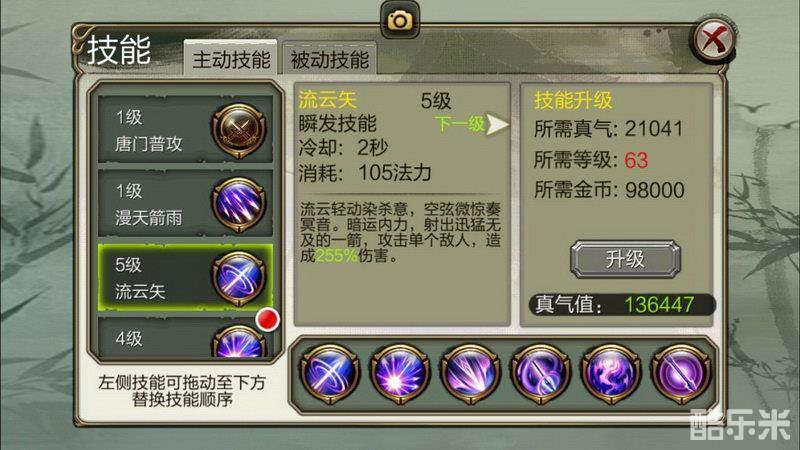Select the 1级 唐门普攻 list row

coord(186,130)
